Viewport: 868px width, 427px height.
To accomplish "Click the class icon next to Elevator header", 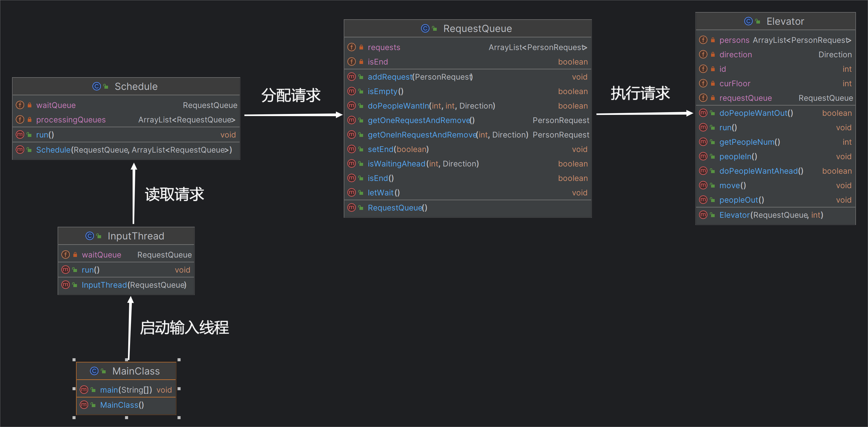I will pyautogui.click(x=748, y=21).
